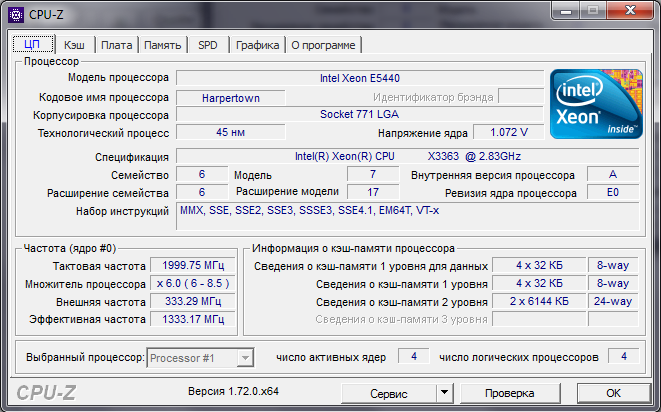Open the SPD tab

click(x=208, y=45)
